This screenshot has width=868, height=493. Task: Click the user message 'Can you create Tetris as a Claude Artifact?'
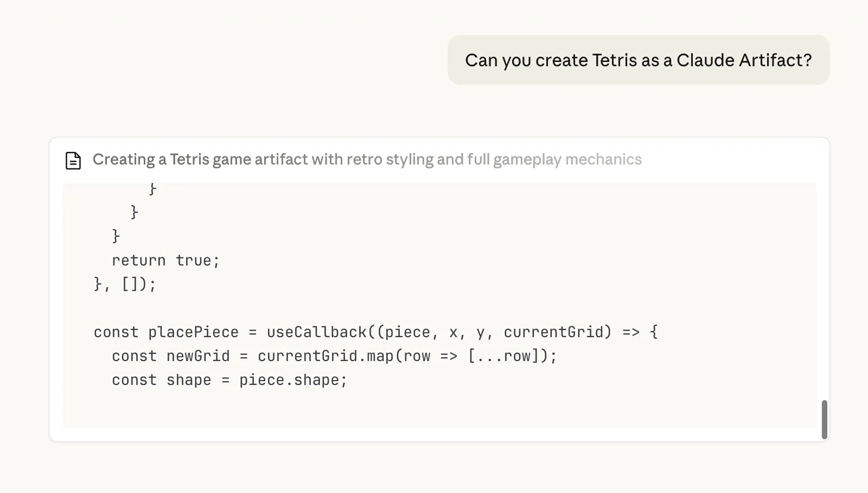coord(638,60)
